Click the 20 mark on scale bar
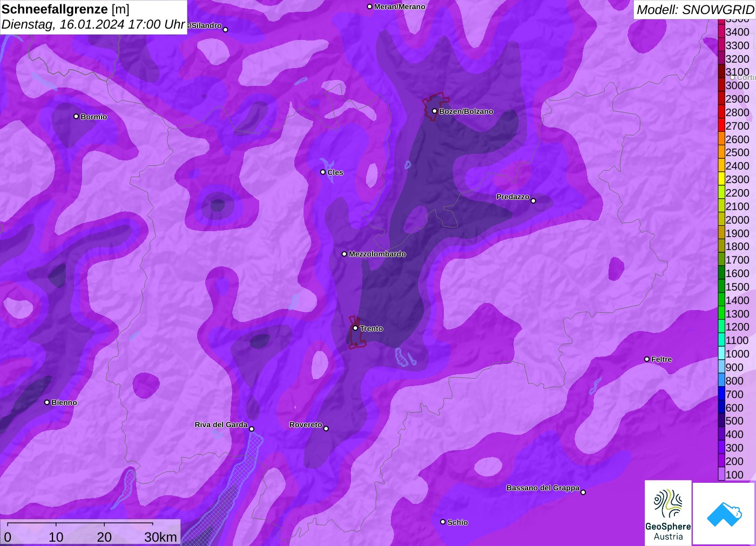The width and height of the screenshot is (756, 546). 104,537
